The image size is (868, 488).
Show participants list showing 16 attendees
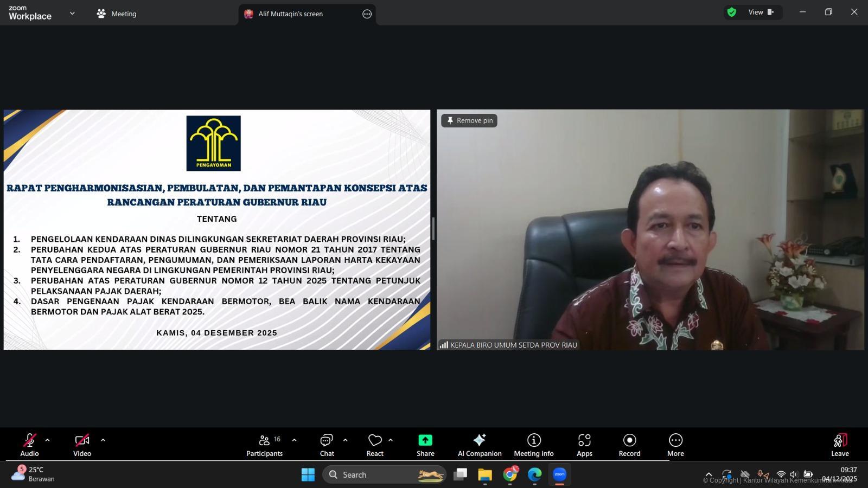point(264,445)
